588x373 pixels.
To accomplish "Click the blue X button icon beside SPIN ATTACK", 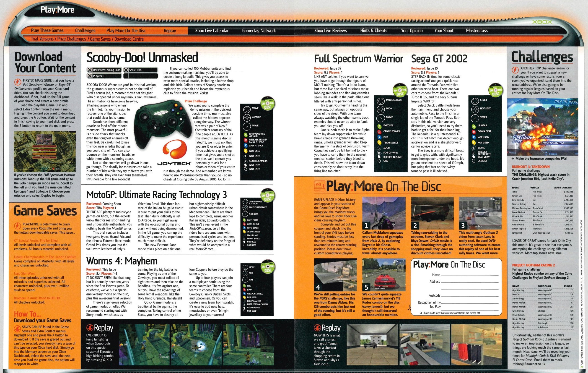I will [x=246, y=146].
